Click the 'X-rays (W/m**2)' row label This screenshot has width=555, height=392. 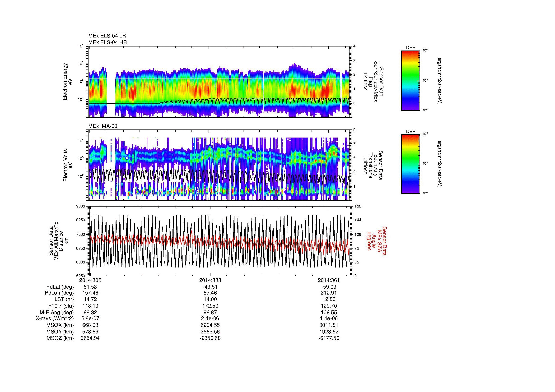pos(55,318)
